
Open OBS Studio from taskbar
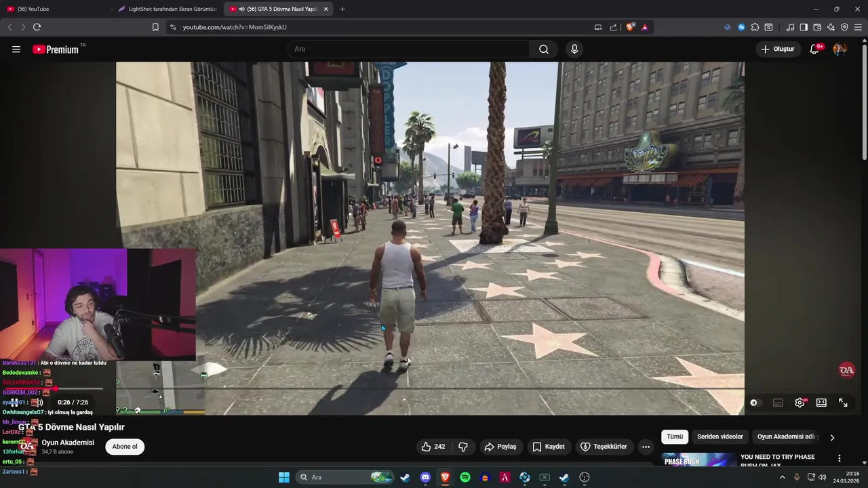point(585,477)
